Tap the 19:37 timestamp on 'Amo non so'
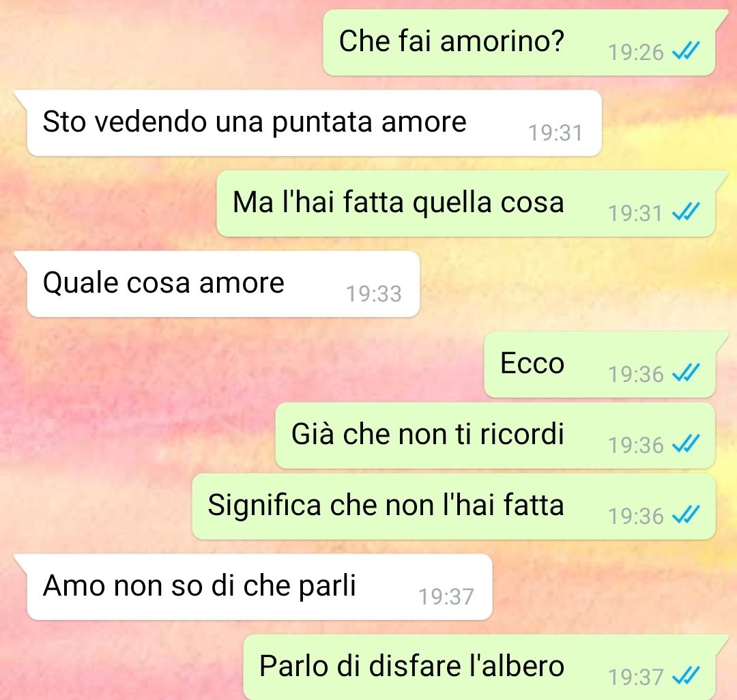 click(x=446, y=597)
